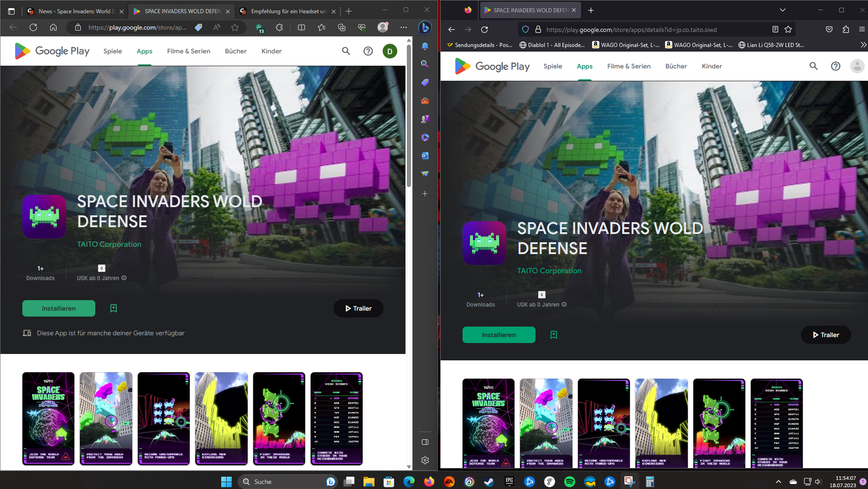The width and height of the screenshot is (868, 489).
Task: Show USK rating info in Edge
Action: [124, 278]
